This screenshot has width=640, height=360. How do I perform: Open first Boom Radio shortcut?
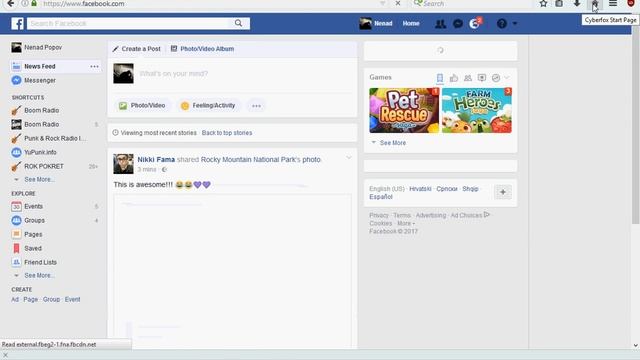point(41,110)
